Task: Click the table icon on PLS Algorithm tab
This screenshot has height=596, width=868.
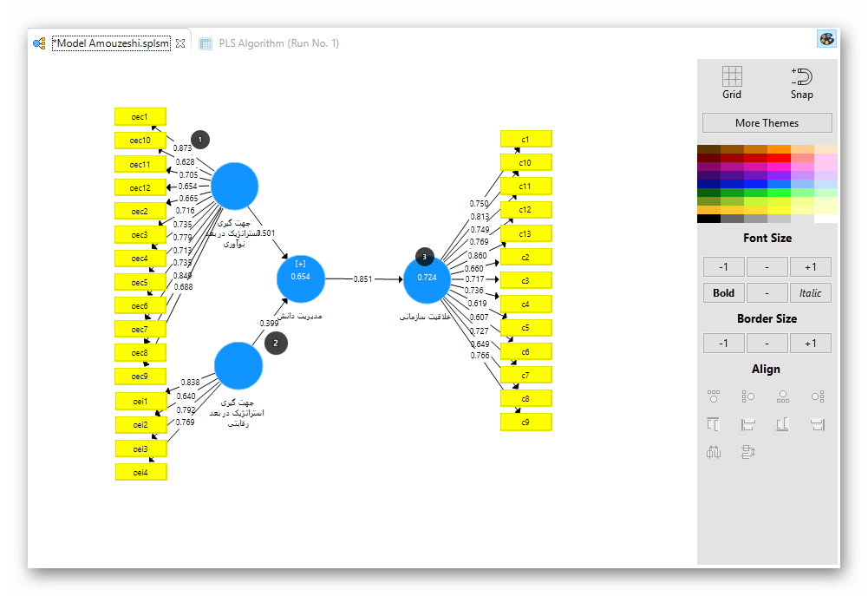Action: tap(206, 43)
